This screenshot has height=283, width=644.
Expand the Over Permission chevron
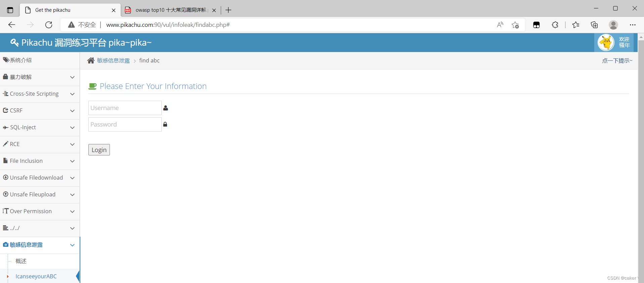[x=72, y=211]
